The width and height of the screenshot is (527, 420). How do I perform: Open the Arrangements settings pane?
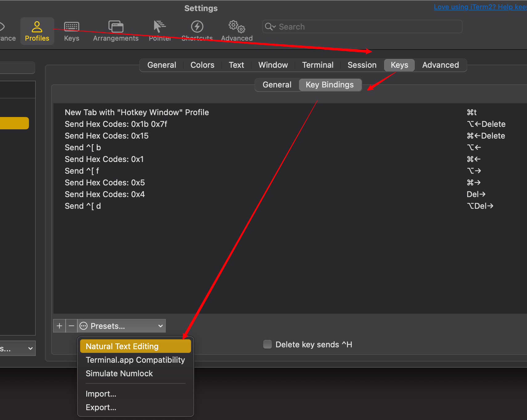coord(116,31)
